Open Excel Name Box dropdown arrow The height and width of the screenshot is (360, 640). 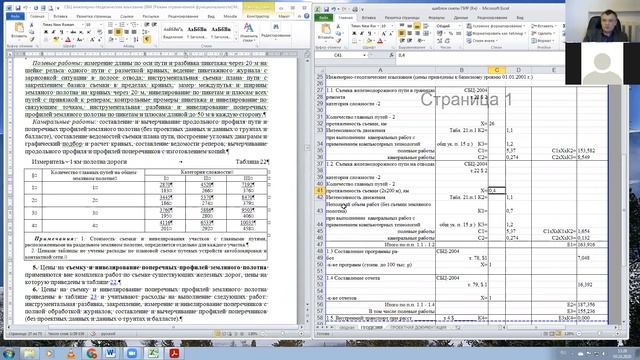364,55
